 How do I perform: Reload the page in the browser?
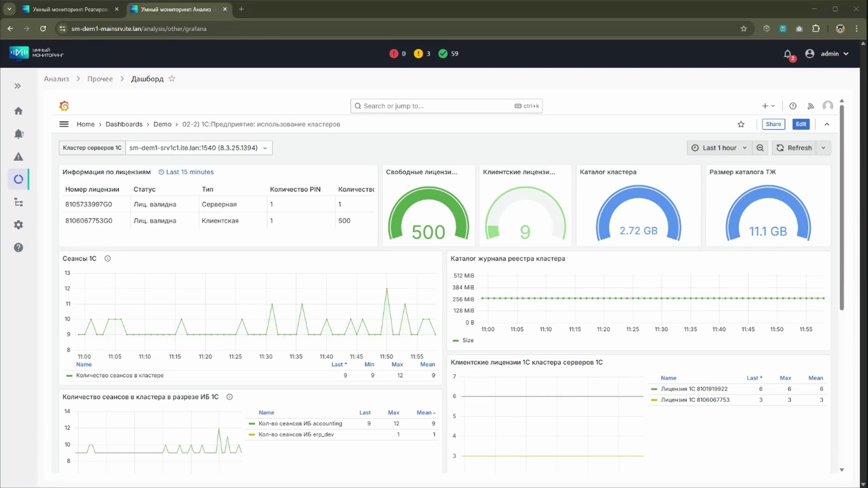[43, 28]
